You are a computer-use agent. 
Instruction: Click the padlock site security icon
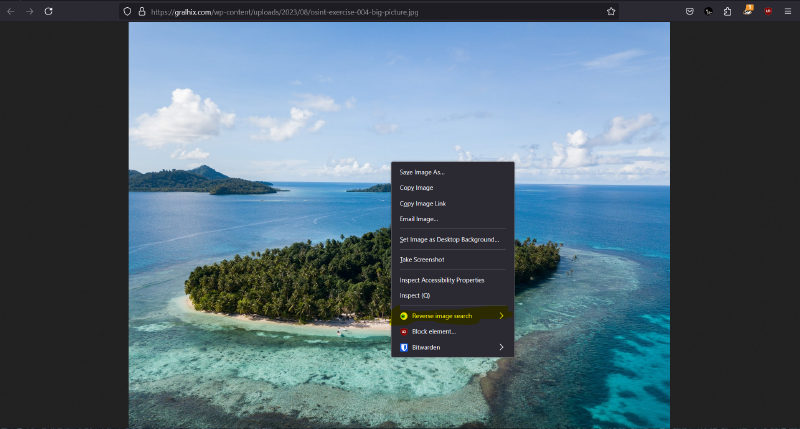141,11
